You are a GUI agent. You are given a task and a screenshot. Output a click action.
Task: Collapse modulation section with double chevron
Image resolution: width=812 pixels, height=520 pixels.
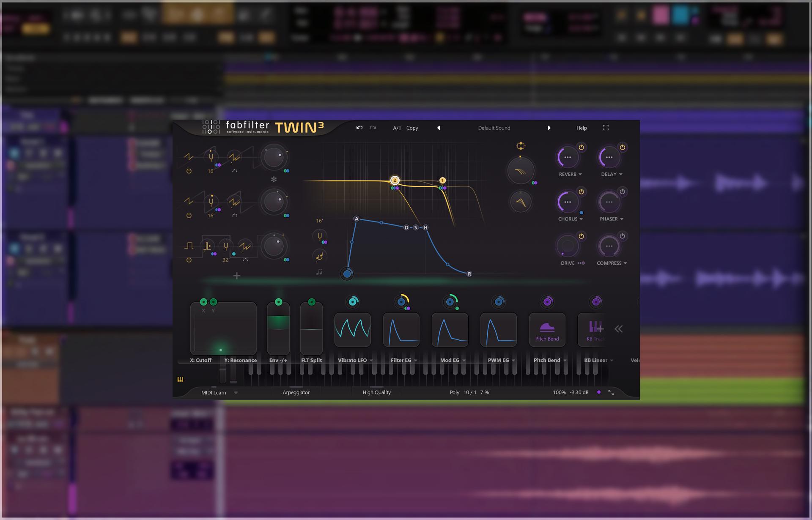pos(618,329)
